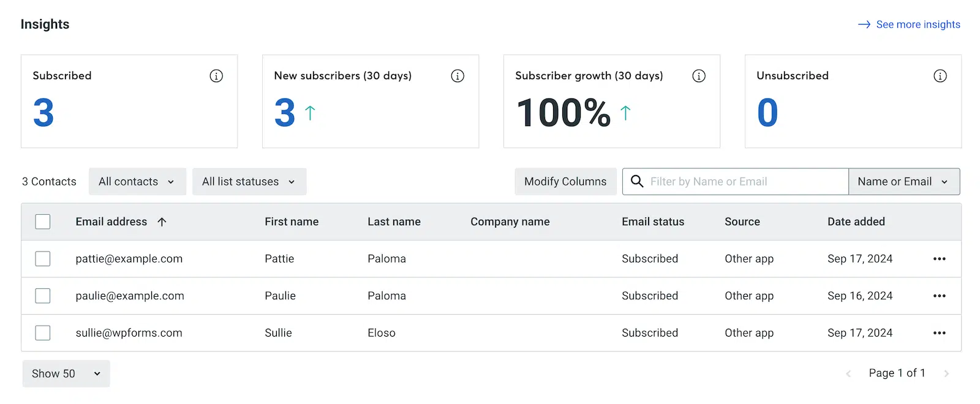Click the Last name column header

[x=394, y=222]
